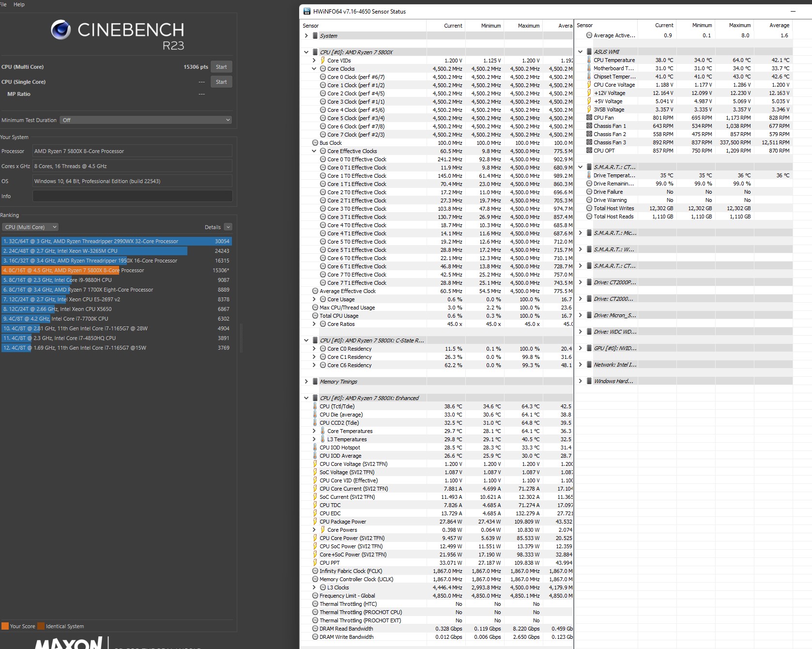Open the CPU (Multi Core) ranking dropdown
The image size is (812, 649).
(31, 227)
